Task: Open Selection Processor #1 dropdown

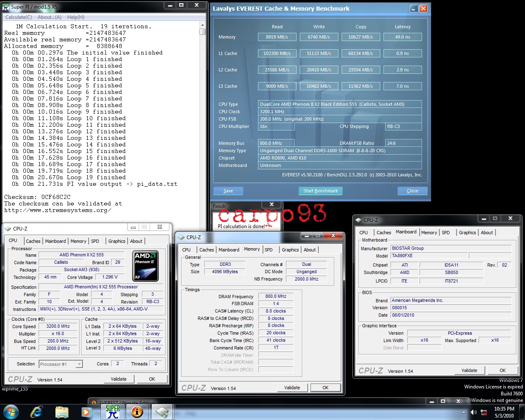Action: coord(61,364)
